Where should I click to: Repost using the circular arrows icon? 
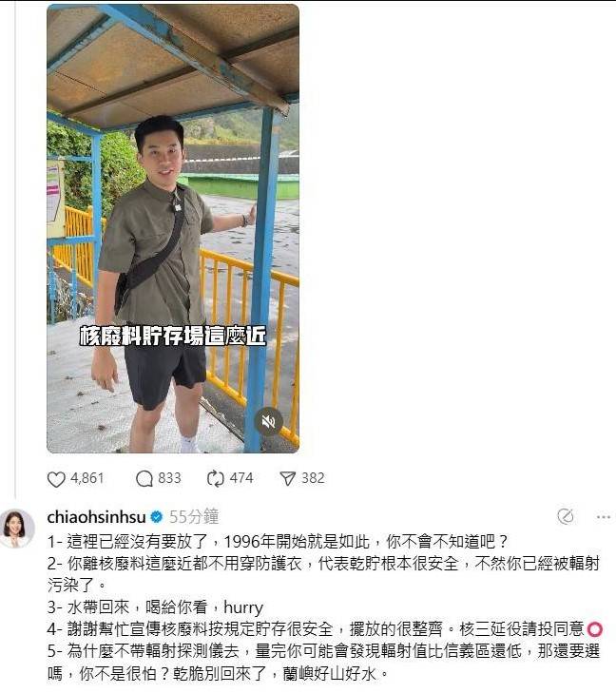215,479
